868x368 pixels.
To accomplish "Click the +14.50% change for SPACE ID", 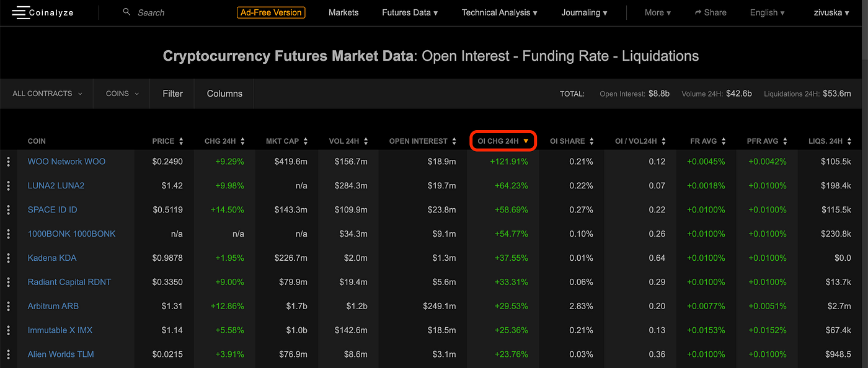I will 227,210.
